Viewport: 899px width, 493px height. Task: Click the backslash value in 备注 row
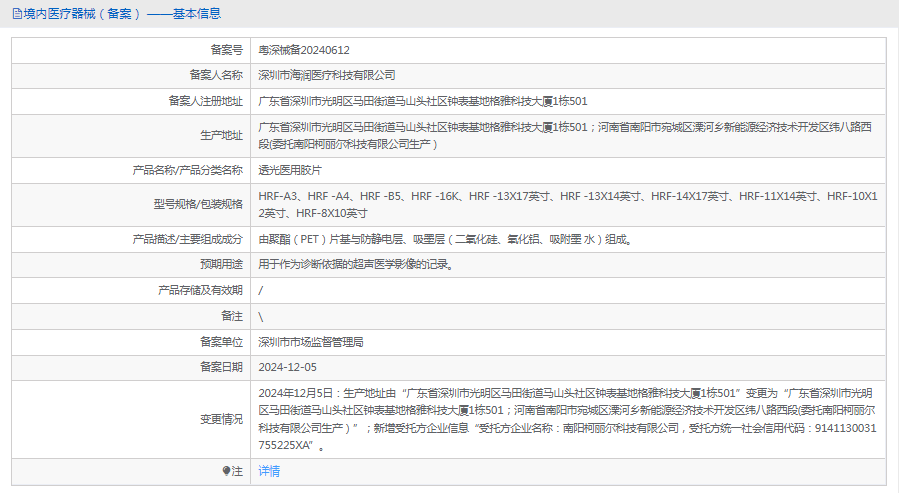click(261, 316)
